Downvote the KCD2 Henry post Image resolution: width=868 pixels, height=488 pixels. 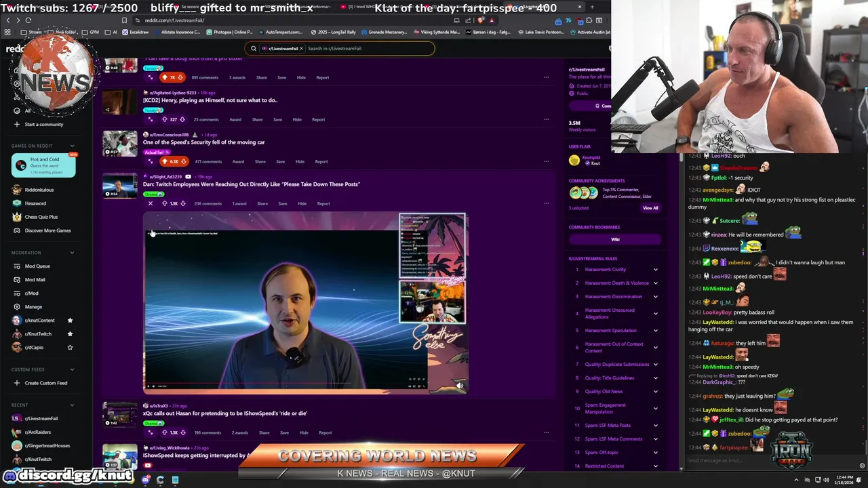click(182, 119)
